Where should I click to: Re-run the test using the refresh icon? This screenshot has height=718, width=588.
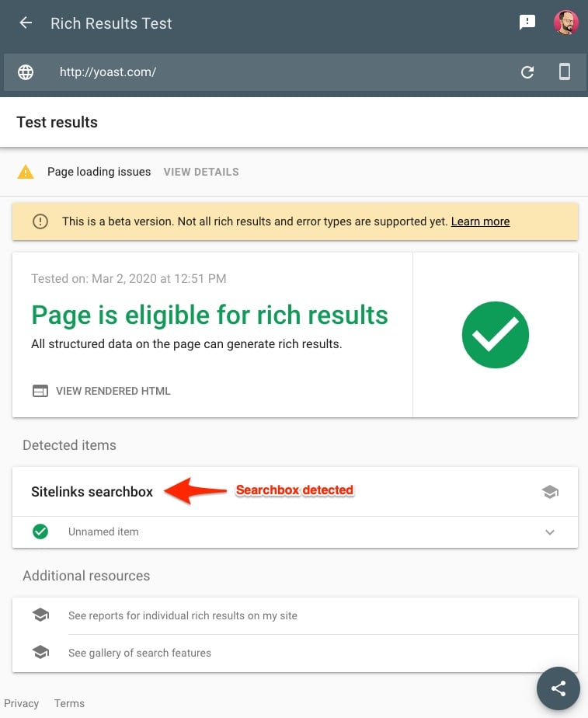[x=527, y=71]
